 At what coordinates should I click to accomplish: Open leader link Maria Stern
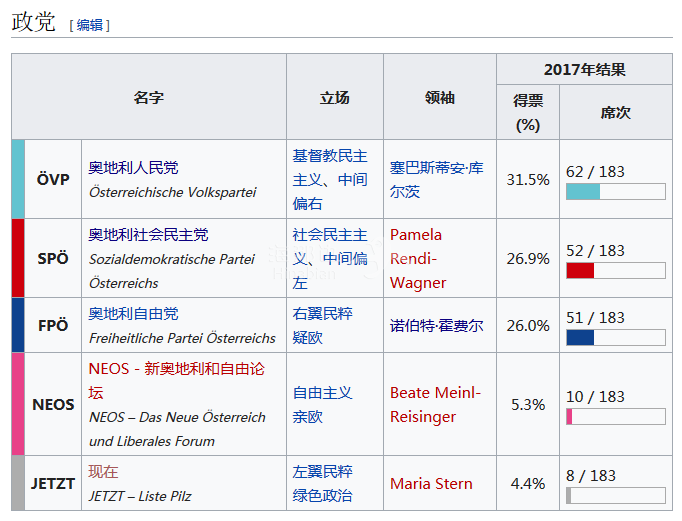[x=431, y=484]
